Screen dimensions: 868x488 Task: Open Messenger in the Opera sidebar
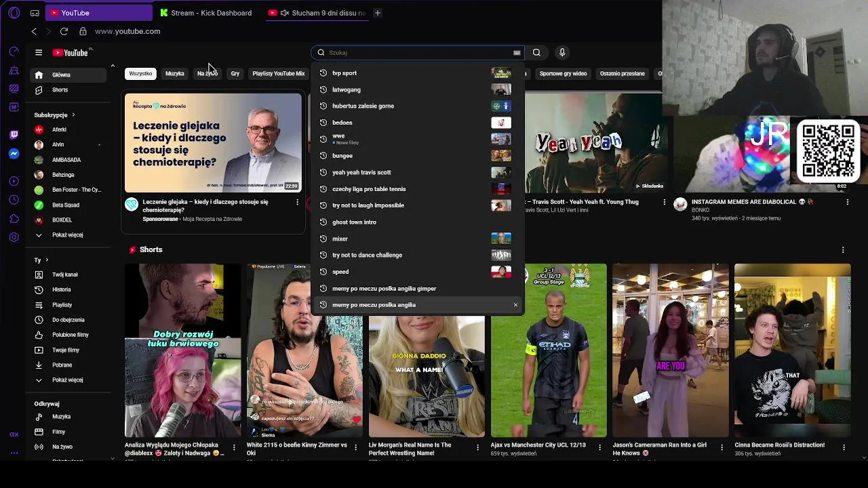(14, 154)
